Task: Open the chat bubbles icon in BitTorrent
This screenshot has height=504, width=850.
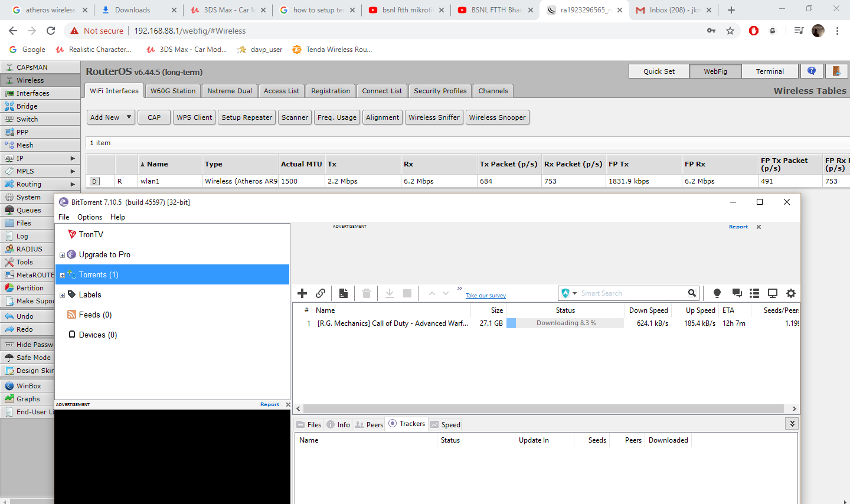Action: click(737, 293)
